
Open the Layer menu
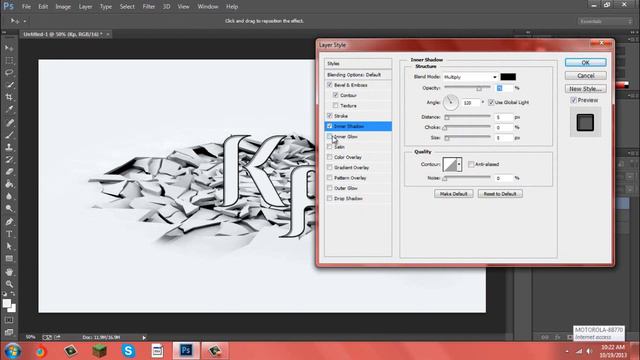(x=85, y=7)
